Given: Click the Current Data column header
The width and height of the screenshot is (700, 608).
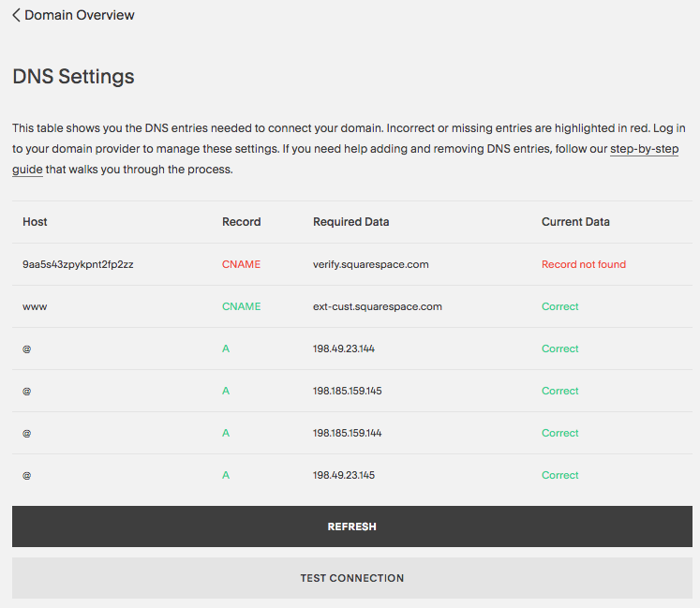Looking at the screenshot, I should coord(575,222).
